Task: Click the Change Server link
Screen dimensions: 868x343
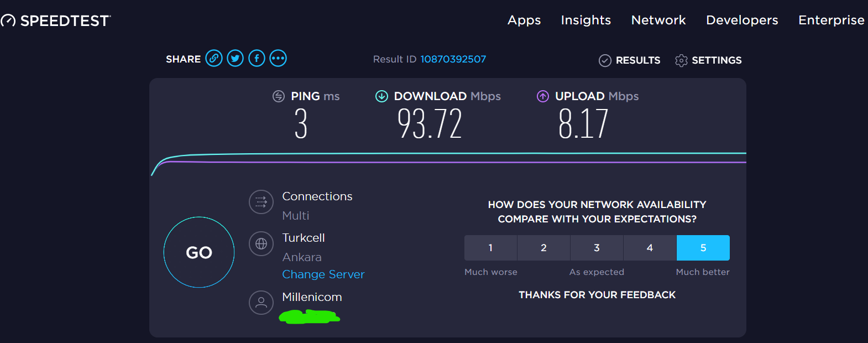Action: click(323, 274)
